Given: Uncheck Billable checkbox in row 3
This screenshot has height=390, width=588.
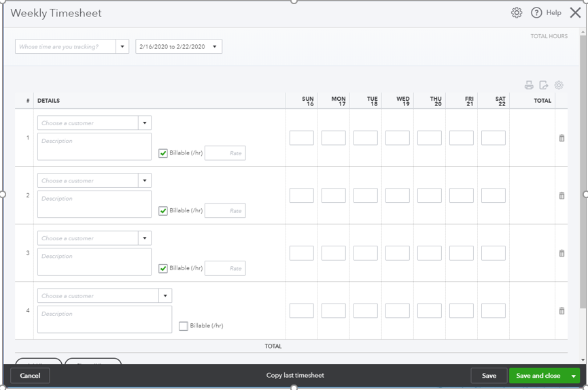Looking at the screenshot, I should click(162, 268).
